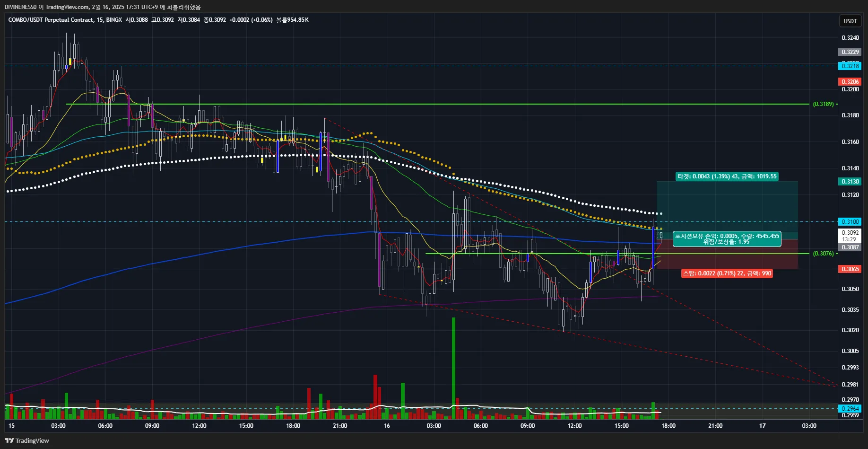
Task: Click price axis label 0.2981
Action: [x=850, y=385]
